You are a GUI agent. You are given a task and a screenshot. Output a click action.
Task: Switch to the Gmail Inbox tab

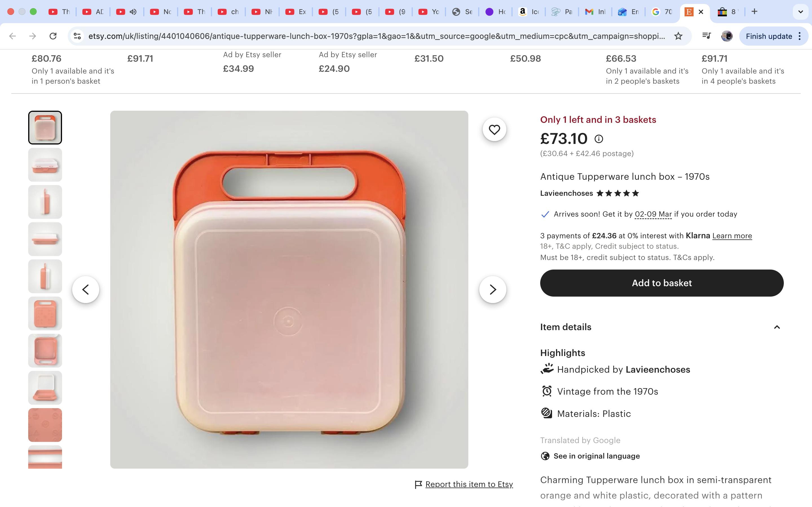tap(595, 12)
